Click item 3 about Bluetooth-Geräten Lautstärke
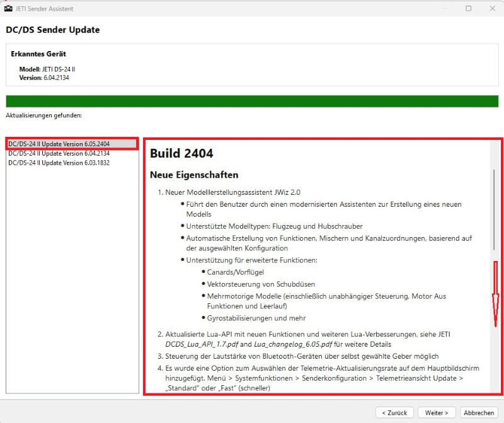The width and height of the screenshot is (504, 423). click(x=302, y=356)
